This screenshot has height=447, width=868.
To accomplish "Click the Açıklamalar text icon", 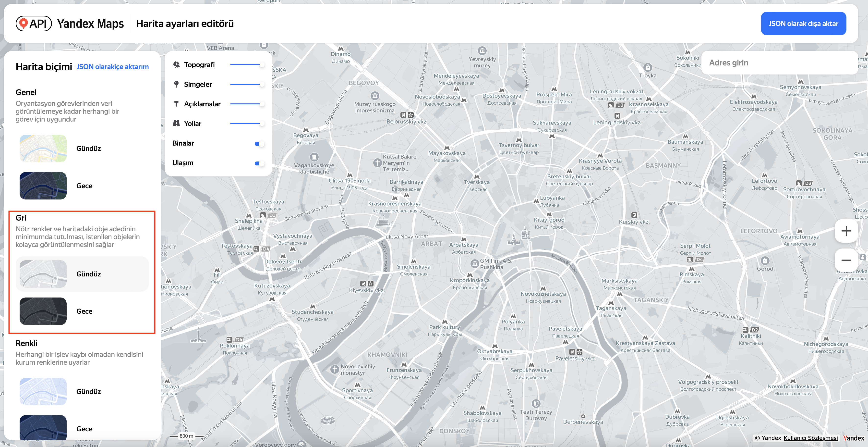I will click(176, 104).
